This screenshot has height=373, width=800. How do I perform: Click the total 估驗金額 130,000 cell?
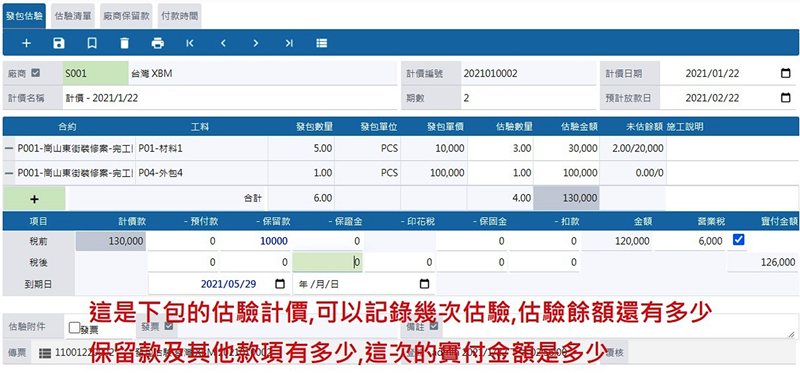567,198
